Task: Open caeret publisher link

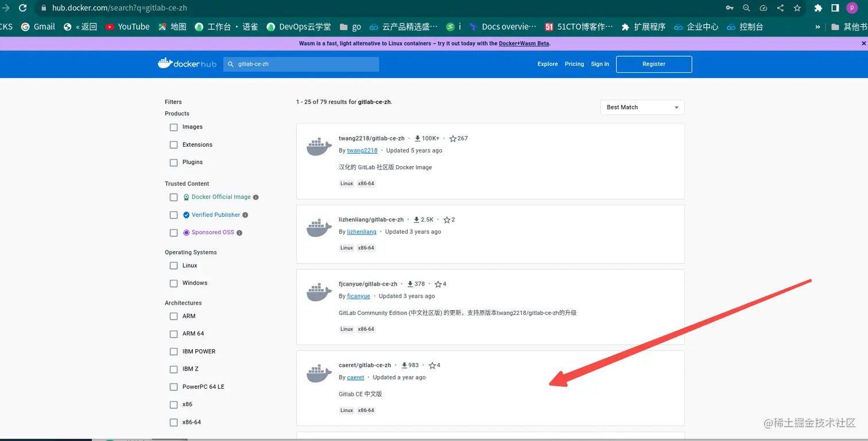Action: pos(355,378)
